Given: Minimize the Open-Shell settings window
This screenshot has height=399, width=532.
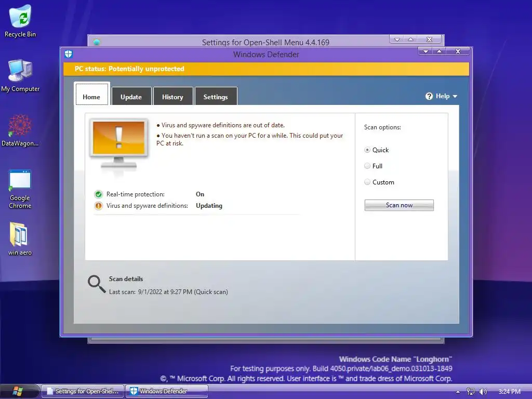Looking at the screenshot, I should 397,39.
